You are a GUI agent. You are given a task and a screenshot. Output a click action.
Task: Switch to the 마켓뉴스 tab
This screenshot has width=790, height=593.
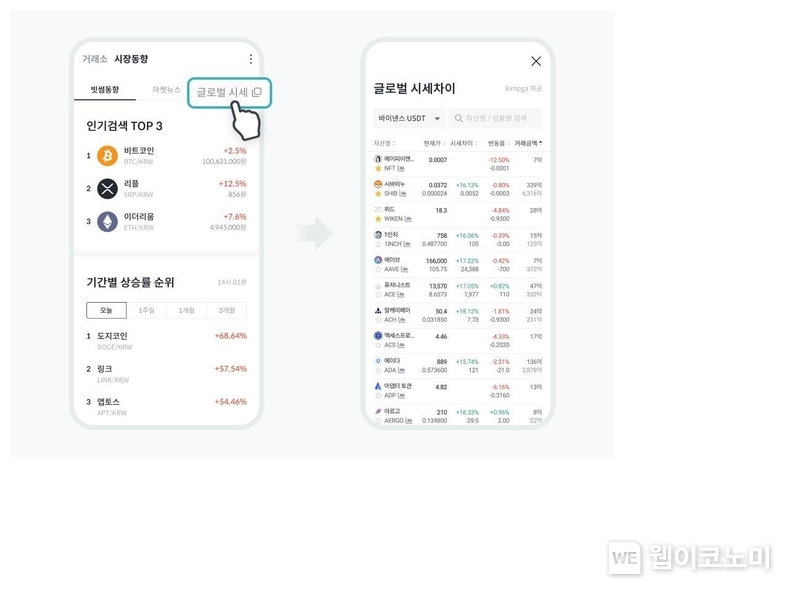166,90
